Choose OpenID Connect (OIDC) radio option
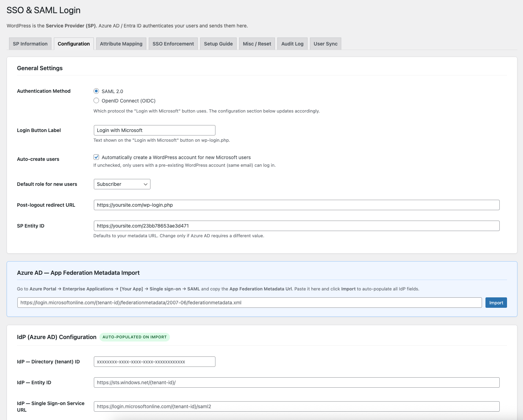The height and width of the screenshot is (420, 523). [x=96, y=100]
